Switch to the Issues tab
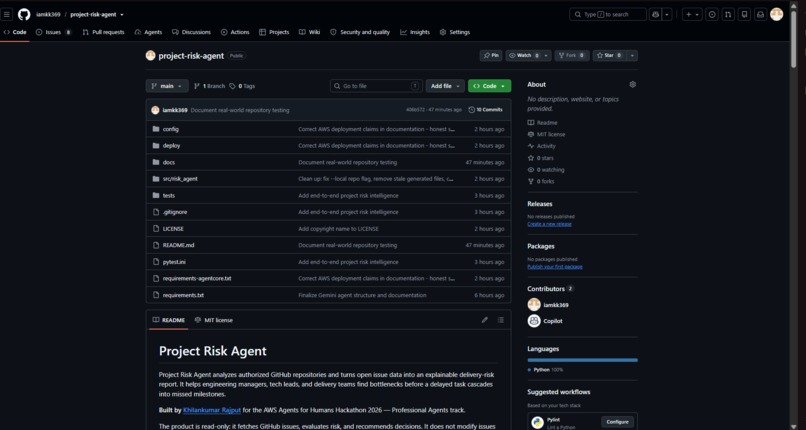The height and width of the screenshot is (430, 806). pos(53,32)
